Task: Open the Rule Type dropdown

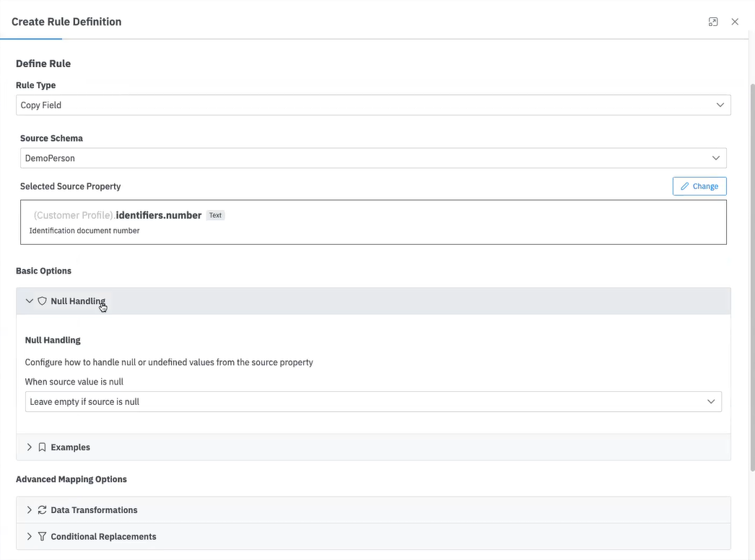Action: coord(373,105)
